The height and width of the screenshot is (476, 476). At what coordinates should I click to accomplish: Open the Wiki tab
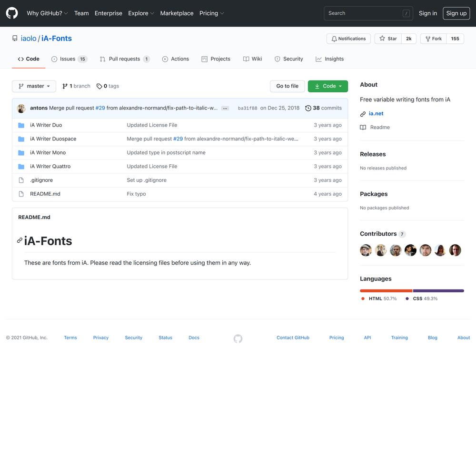pos(252,59)
